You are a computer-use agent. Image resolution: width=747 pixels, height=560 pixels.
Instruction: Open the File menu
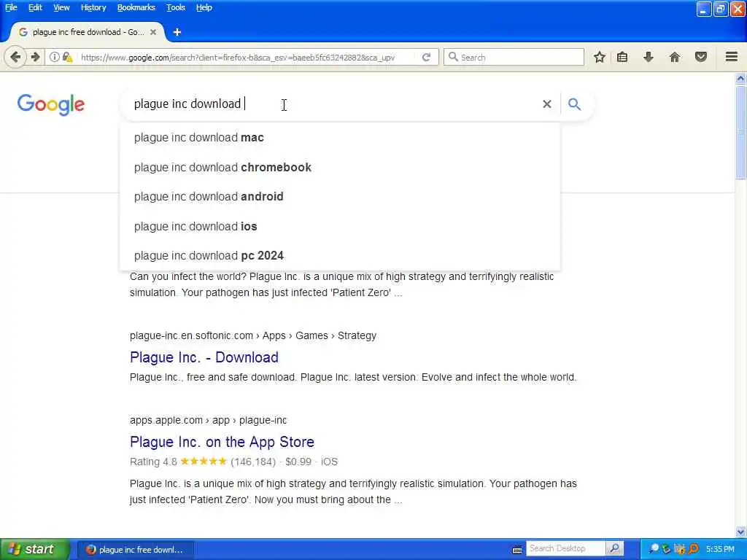(x=11, y=7)
